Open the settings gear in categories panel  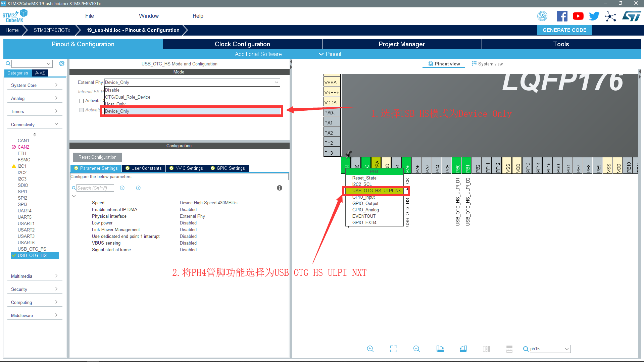(x=62, y=63)
